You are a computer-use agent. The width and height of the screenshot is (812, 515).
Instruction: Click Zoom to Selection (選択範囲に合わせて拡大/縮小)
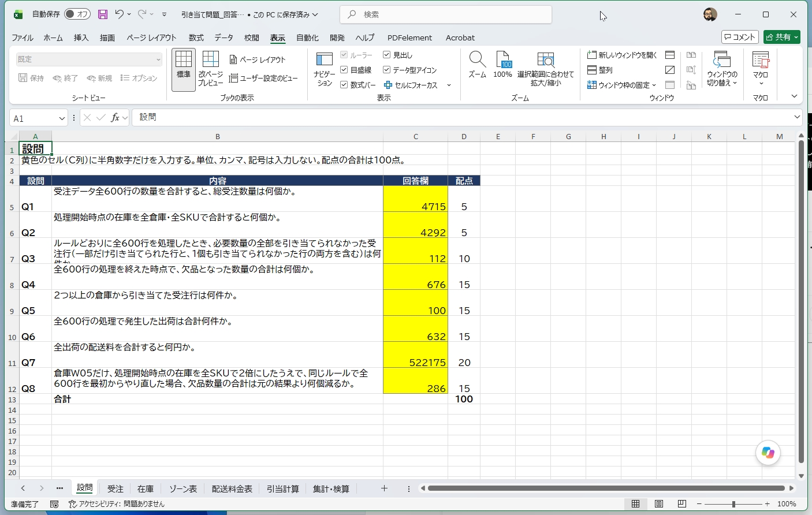(546, 69)
